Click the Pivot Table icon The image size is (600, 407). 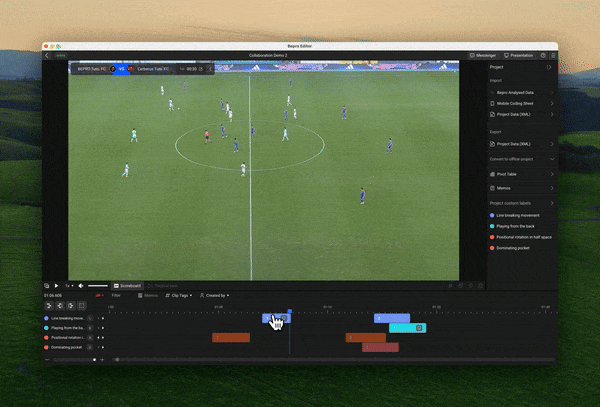coord(492,173)
